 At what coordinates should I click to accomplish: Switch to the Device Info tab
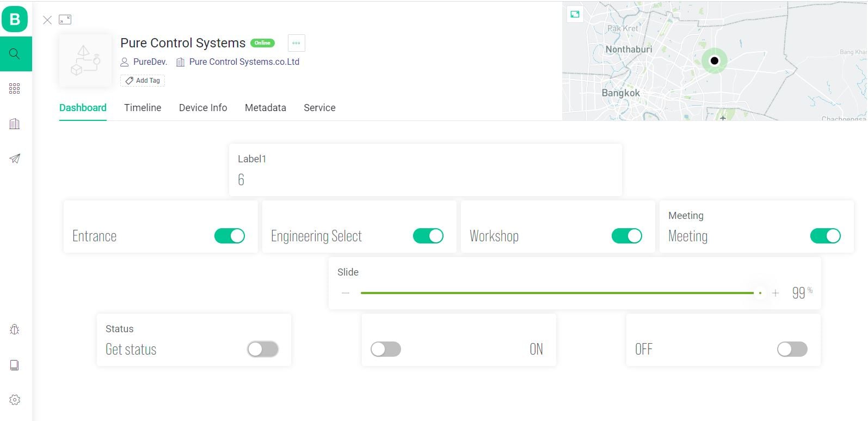203,108
